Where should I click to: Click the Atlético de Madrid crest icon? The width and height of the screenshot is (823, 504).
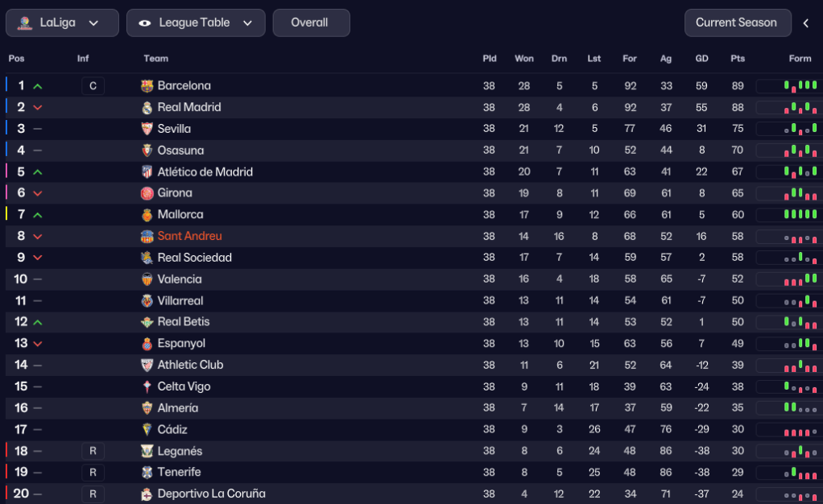point(147,172)
